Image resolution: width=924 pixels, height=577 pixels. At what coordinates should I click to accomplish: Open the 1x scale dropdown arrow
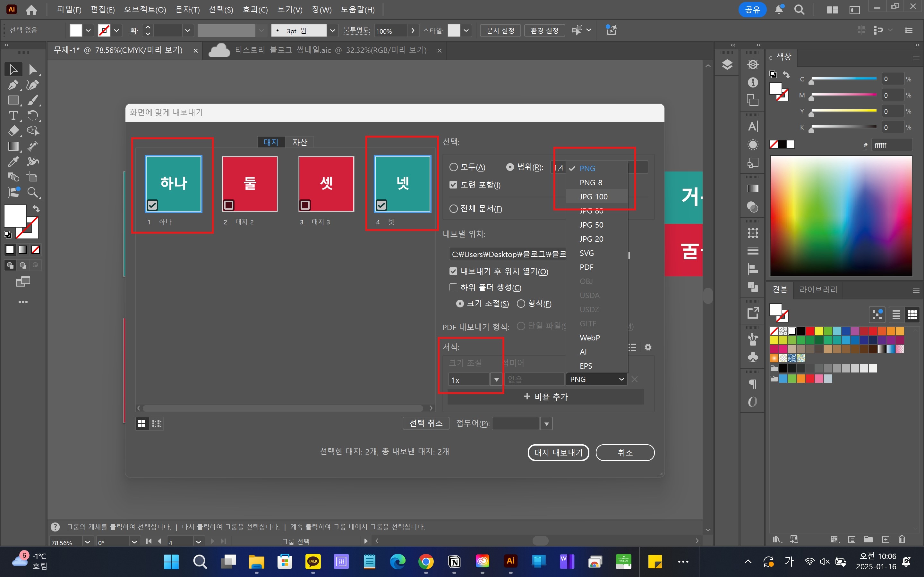coord(496,380)
